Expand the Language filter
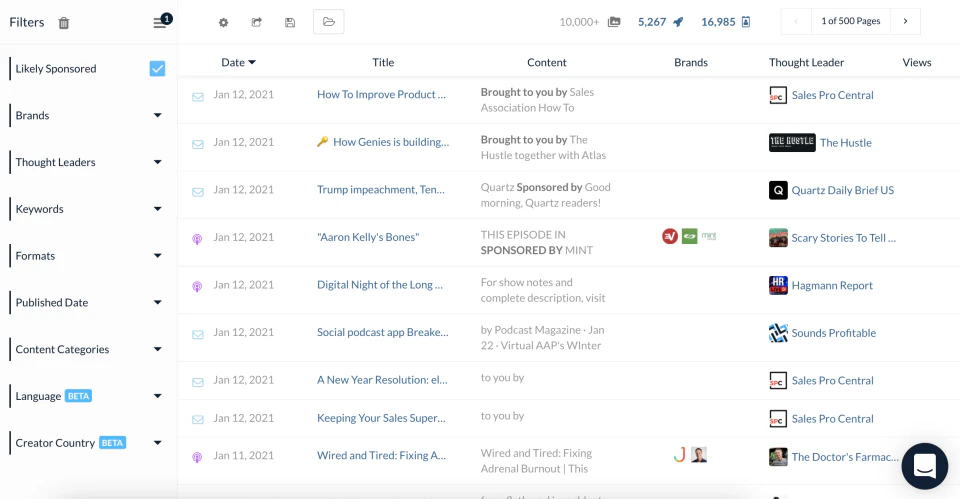The image size is (960, 499). click(x=157, y=396)
